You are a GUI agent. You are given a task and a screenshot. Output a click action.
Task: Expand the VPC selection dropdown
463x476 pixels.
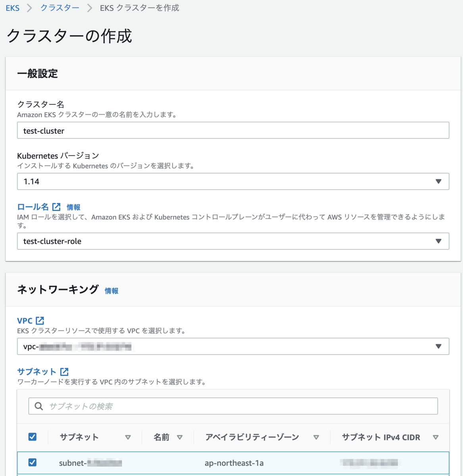click(233, 346)
